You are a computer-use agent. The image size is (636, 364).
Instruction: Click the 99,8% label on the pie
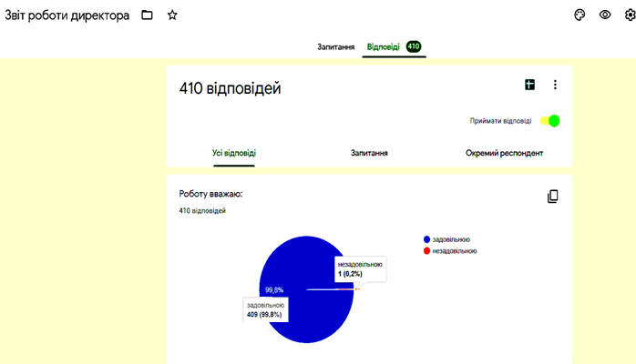pyautogui.click(x=274, y=290)
